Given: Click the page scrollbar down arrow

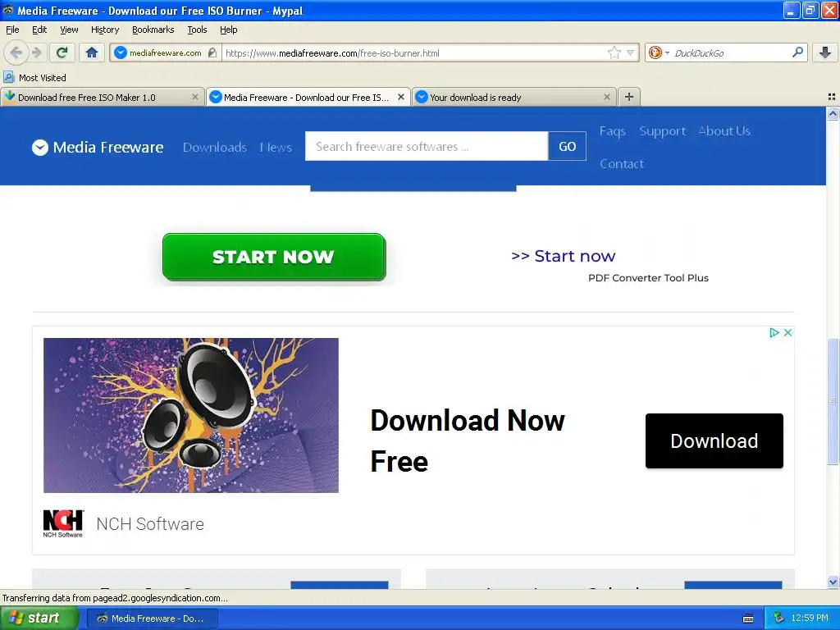Looking at the screenshot, I should 833,582.
